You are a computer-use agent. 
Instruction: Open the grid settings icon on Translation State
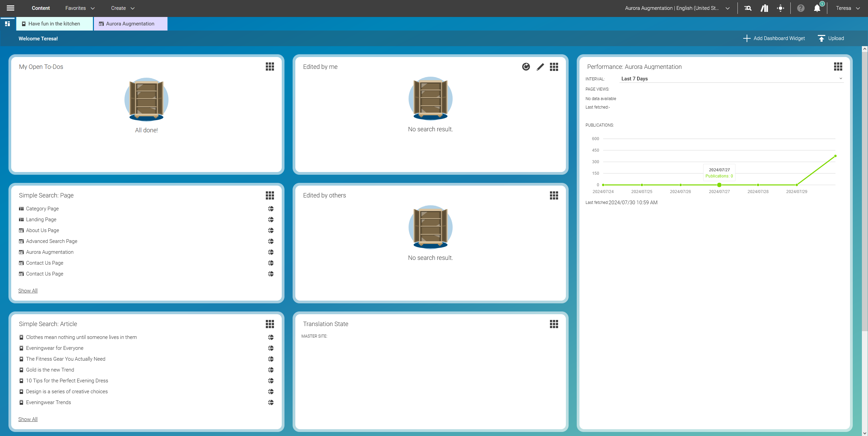554,324
